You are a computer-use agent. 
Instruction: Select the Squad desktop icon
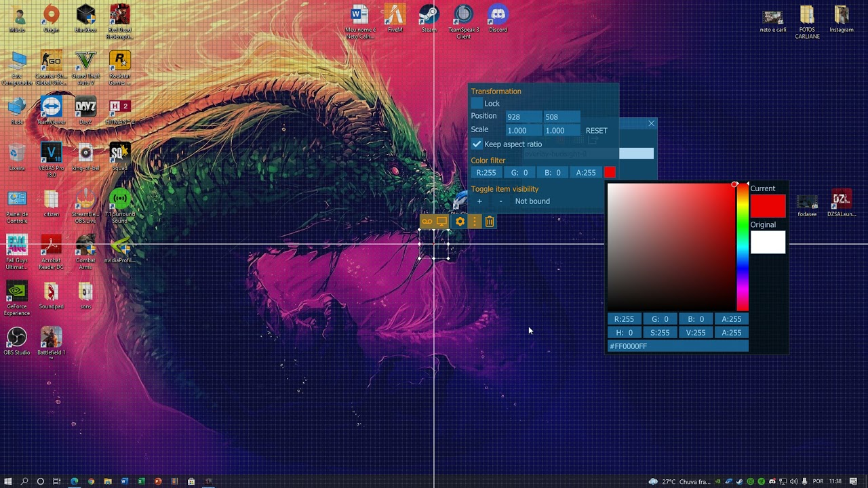coord(119,157)
